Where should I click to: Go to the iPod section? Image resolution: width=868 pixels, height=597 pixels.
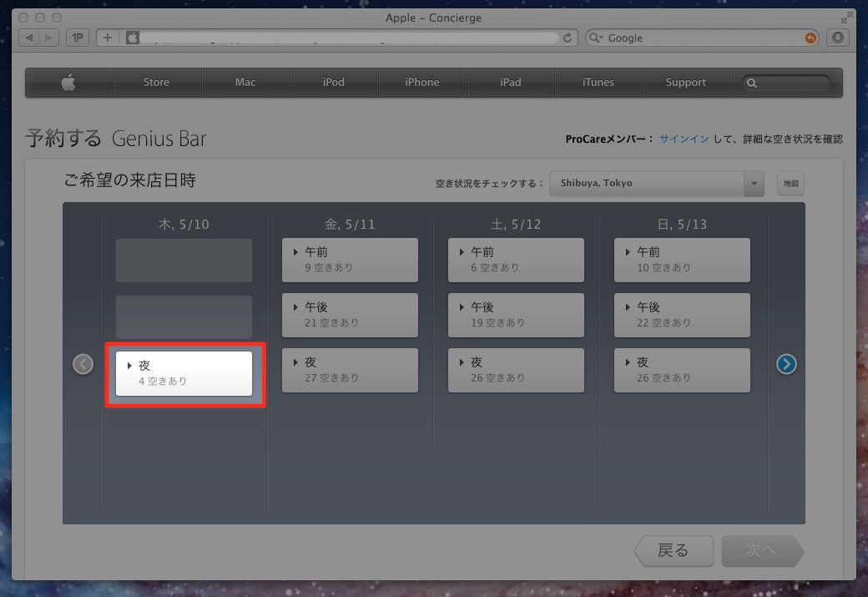(333, 82)
